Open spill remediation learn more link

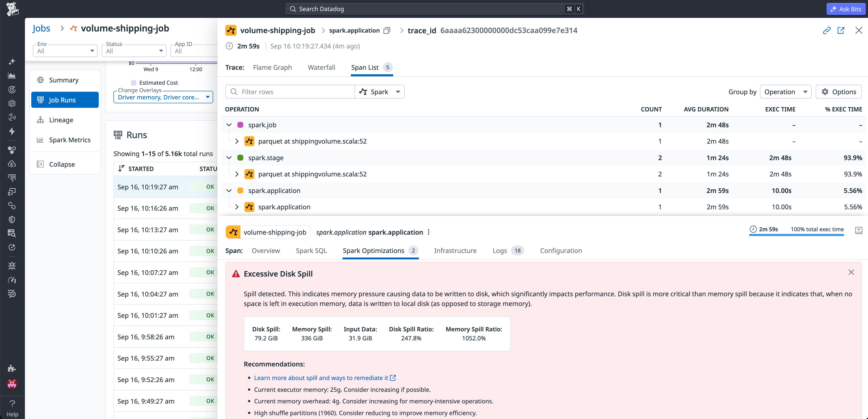(x=325, y=378)
